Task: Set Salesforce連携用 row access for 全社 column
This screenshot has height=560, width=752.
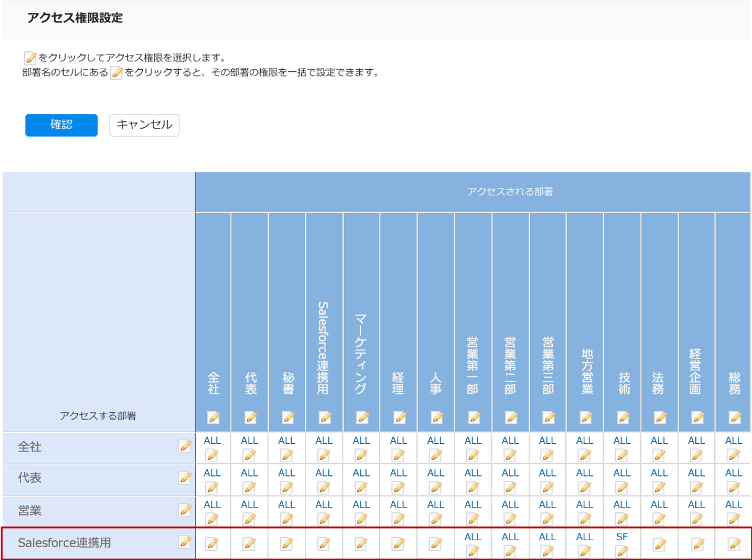Action: click(212, 544)
